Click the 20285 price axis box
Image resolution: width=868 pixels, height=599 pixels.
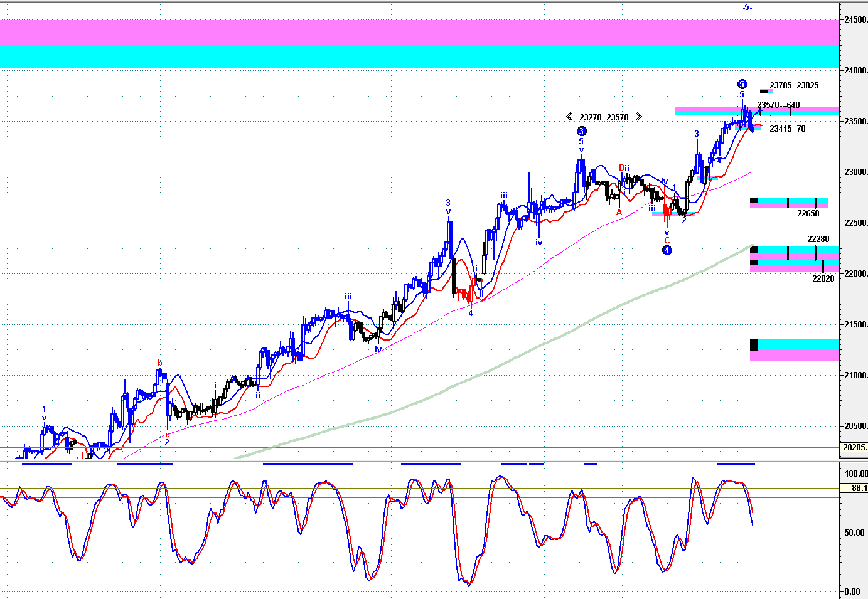point(854,447)
